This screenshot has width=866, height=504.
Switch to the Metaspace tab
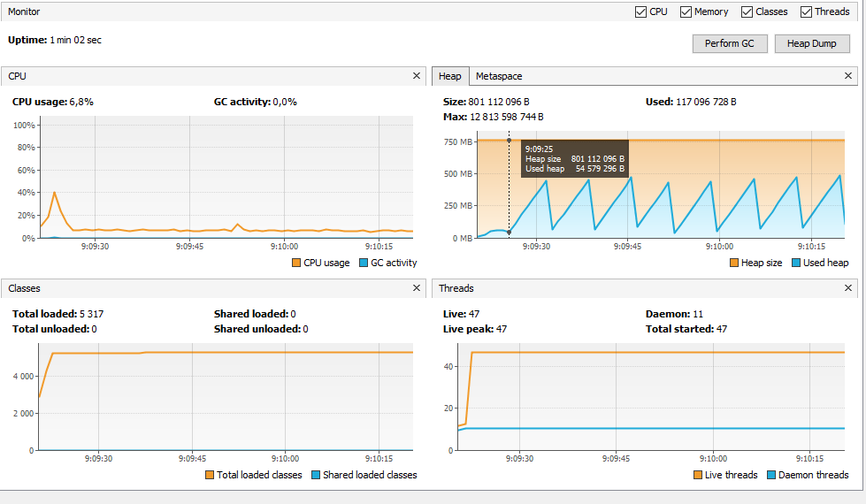pyautogui.click(x=499, y=76)
